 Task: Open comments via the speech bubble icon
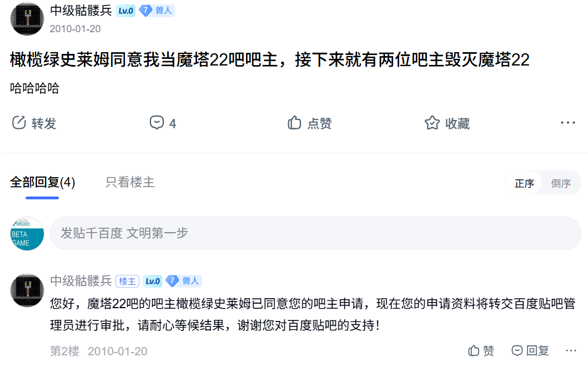157,123
